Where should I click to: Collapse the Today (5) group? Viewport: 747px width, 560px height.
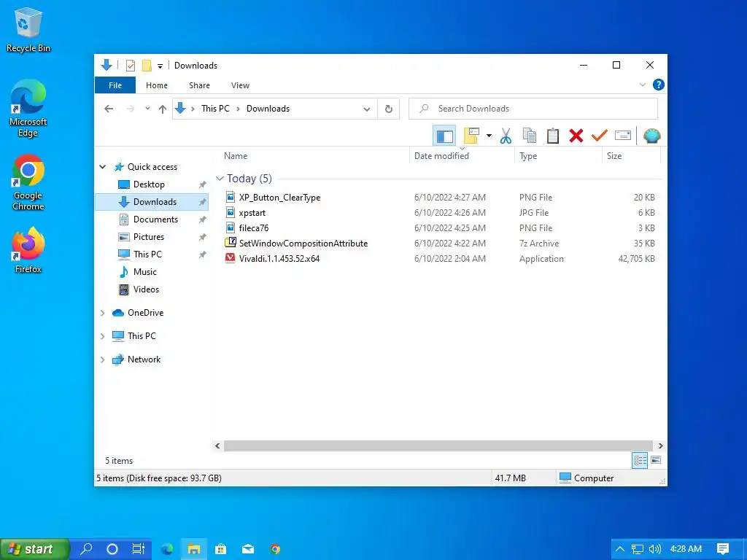(220, 179)
